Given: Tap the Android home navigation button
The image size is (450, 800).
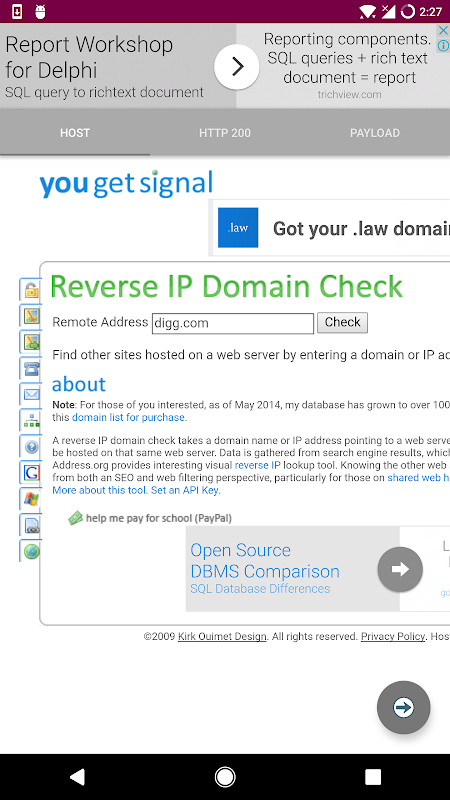Looking at the screenshot, I should coord(225,777).
